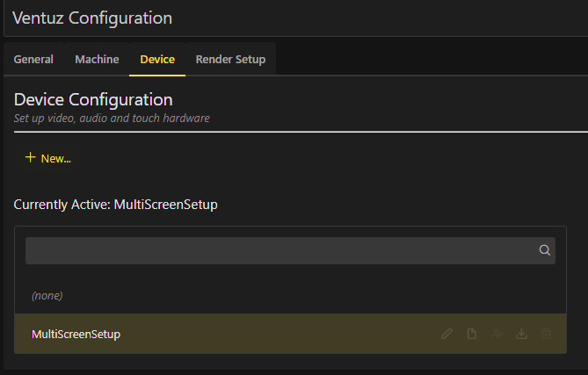Delete MultiScreenSetup using the trash icon
Viewport: 588px width, 375px height.
(x=546, y=334)
